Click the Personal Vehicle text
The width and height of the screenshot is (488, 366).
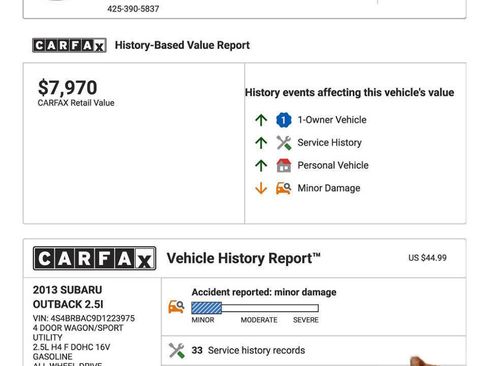coord(333,165)
